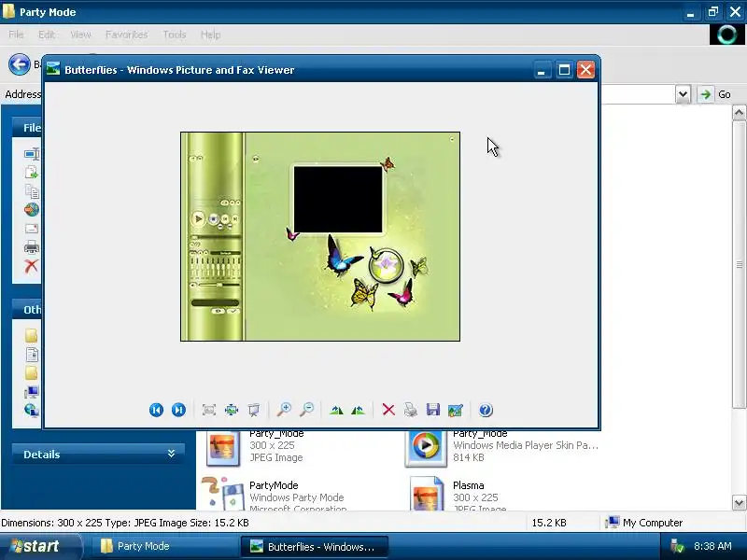
Task: Open the address bar dropdown arrow
Action: [683, 94]
